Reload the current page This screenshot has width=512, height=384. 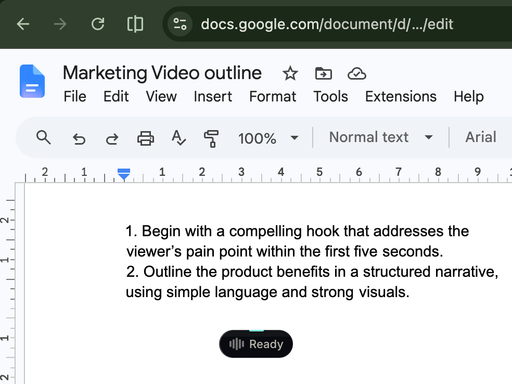pyautogui.click(x=98, y=24)
